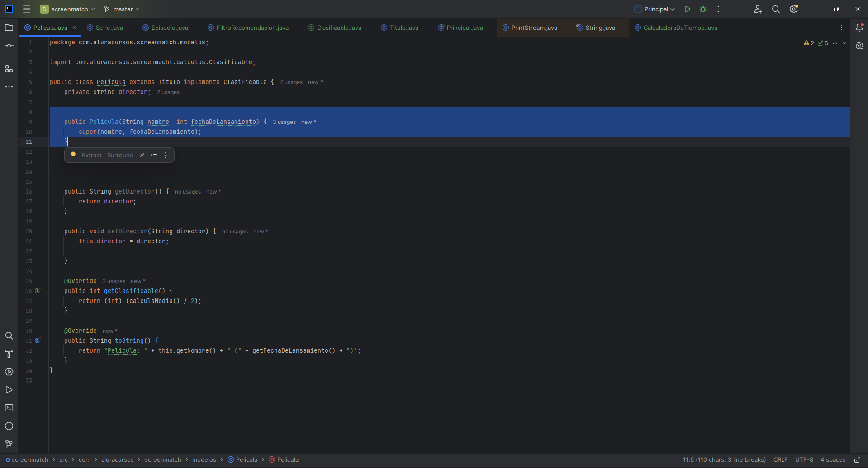Open the Notifications bell
Screen dimensions: 868x468
(859, 28)
